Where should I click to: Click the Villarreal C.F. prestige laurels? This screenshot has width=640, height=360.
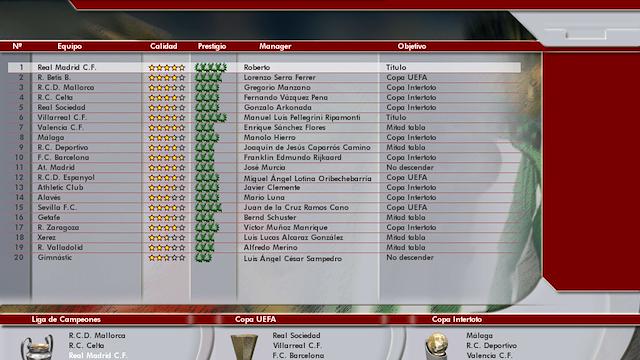[x=211, y=118]
